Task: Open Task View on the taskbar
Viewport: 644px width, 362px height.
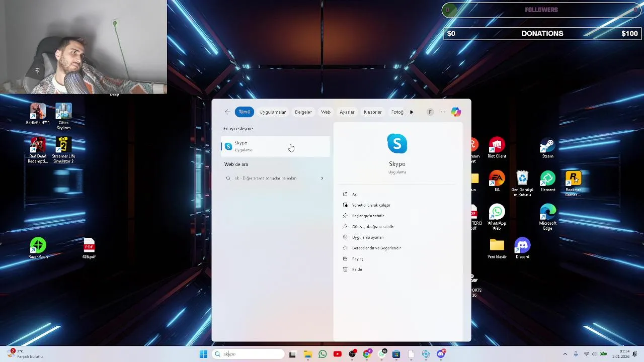Action: point(292,354)
